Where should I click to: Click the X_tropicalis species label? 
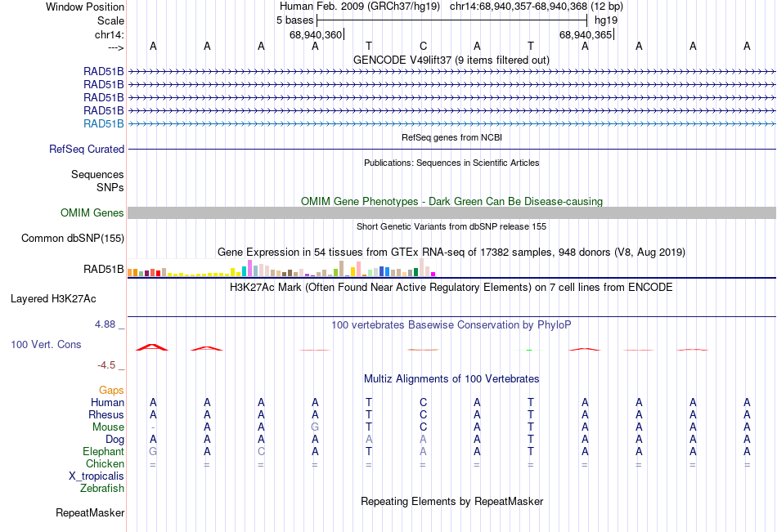click(x=97, y=476)
